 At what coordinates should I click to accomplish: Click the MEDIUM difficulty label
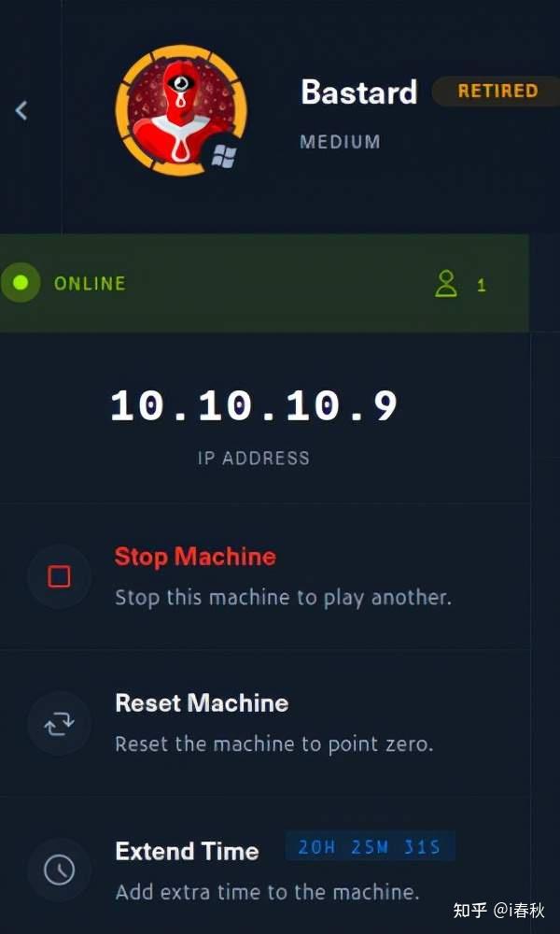[340, 142]
